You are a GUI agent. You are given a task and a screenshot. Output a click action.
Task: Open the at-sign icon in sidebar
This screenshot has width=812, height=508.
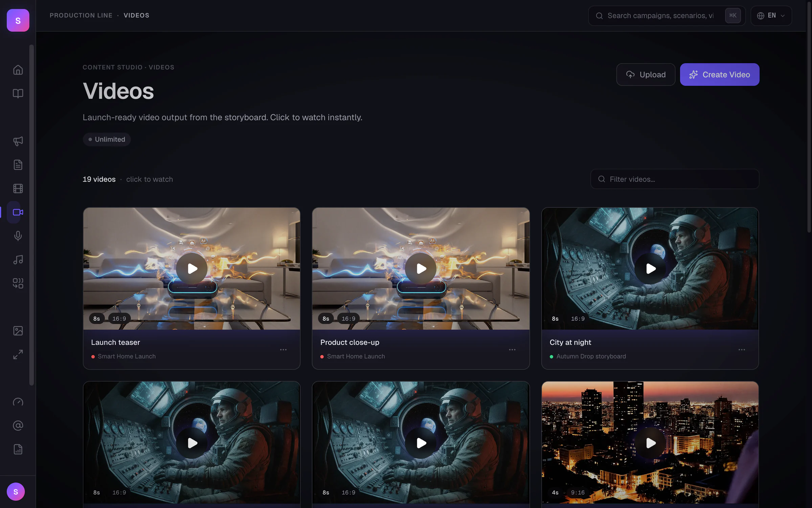click(x=18, y=425)
